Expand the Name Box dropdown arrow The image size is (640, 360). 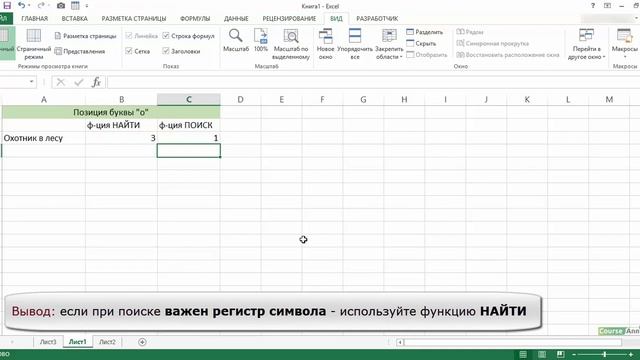tap(31, 82)
